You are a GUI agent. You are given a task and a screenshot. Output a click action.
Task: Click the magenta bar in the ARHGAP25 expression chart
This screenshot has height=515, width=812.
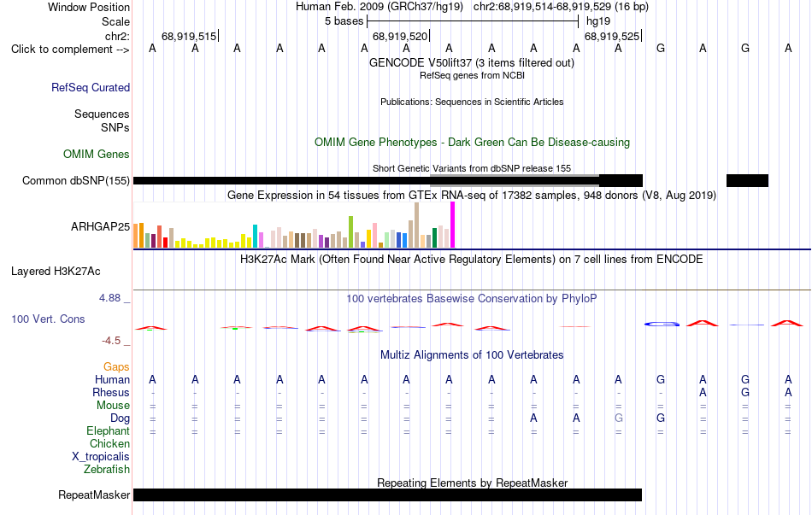(x=453, y=225)
